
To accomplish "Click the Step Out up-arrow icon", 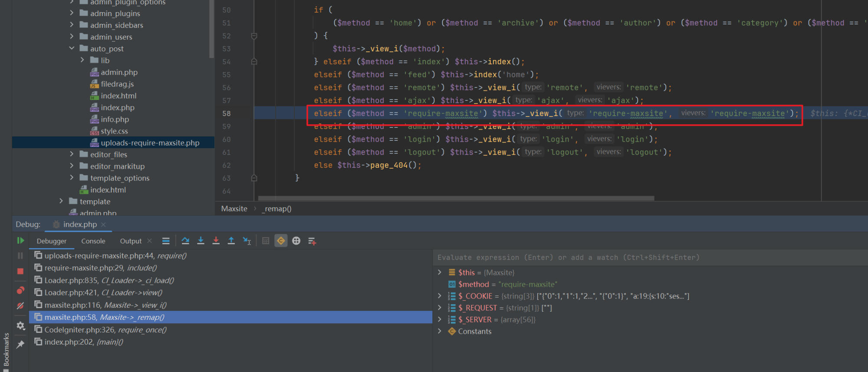I will click(x=231, y=241).
